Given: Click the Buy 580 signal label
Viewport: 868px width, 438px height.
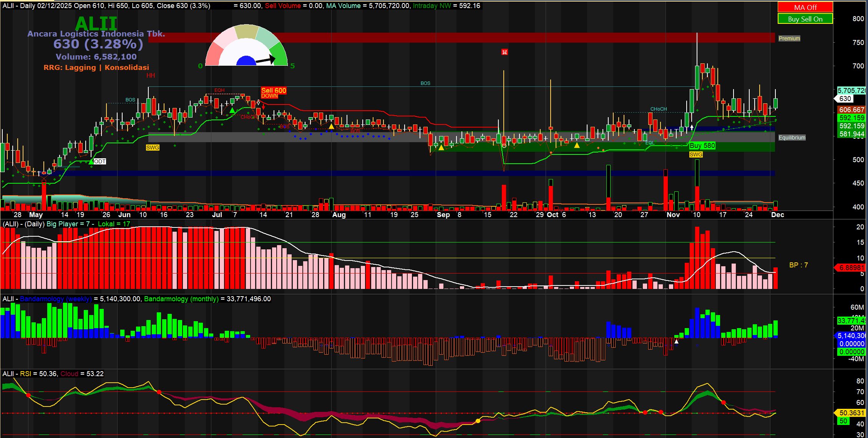Looking at the screenshot, I should tap(702, 146).
